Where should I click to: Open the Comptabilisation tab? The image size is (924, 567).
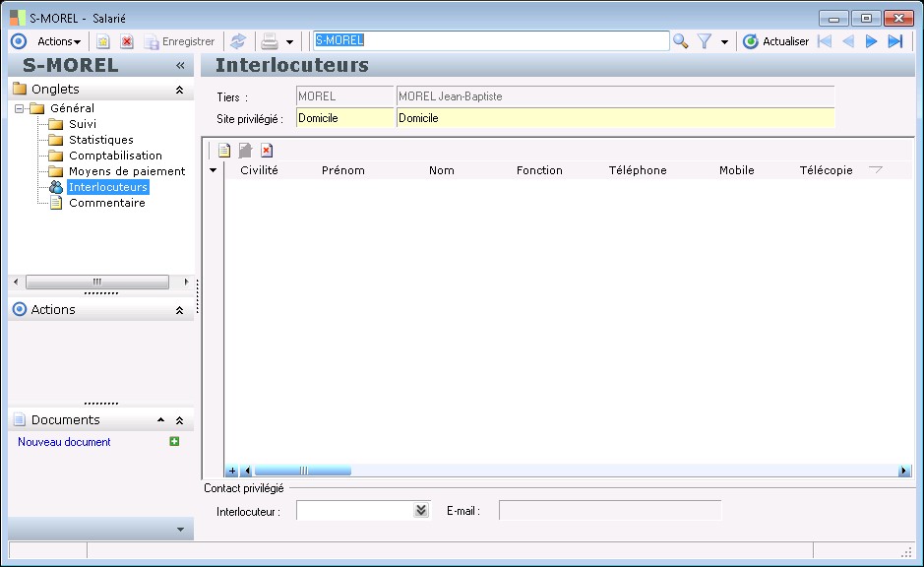click(x=115, y=156)
